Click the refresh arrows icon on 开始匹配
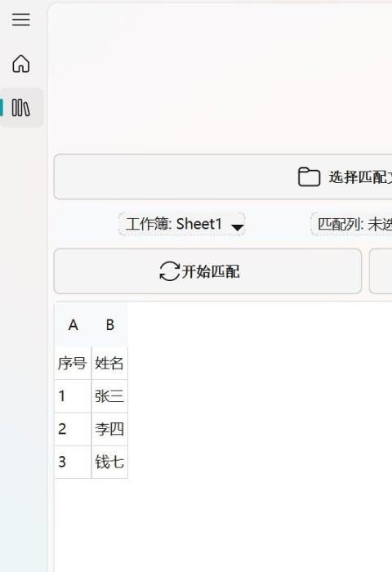 (x=170, y=271)
